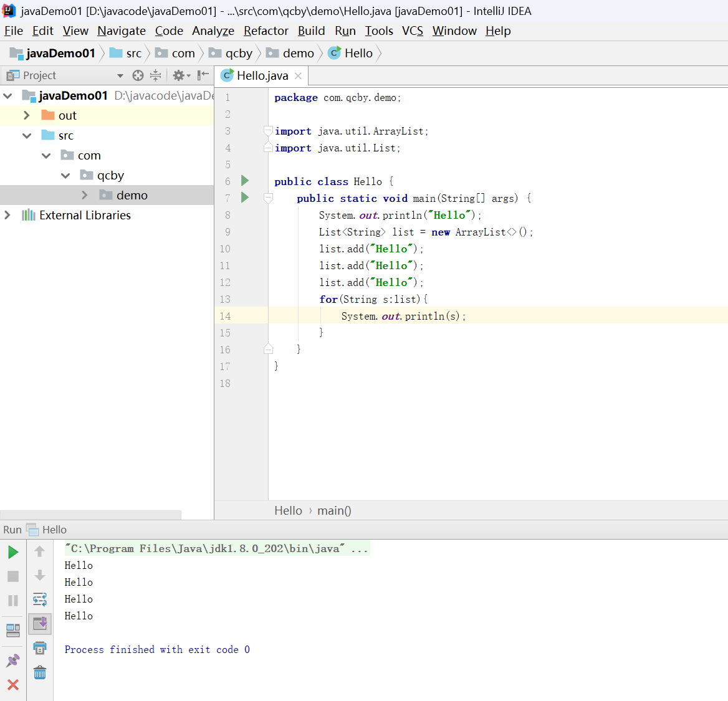Click the Project panel horizontal scrollbar

(90, 515)
